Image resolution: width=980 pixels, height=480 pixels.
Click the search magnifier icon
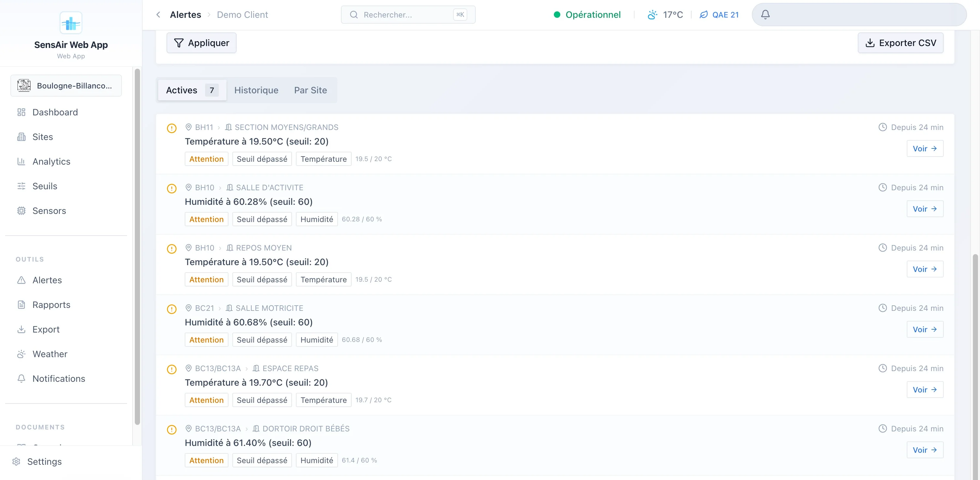tap(354, 15)
